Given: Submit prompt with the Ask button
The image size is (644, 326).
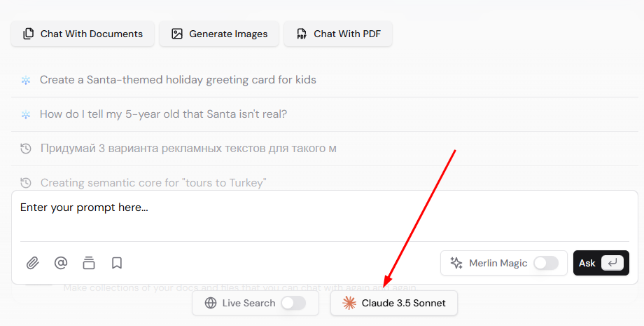Looking at the screenshot, I should point(601,263).
